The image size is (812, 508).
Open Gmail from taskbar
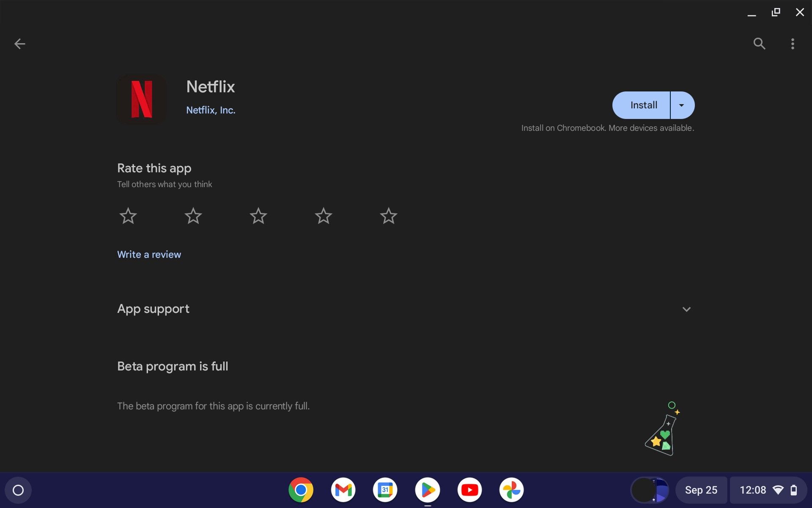click(x=343, y=489)
